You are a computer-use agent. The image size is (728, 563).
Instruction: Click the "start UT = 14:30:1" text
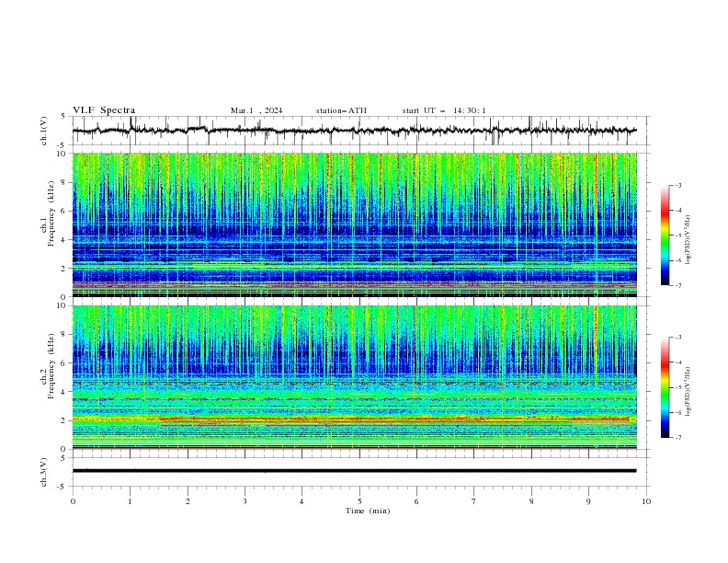tap(444, 110)
